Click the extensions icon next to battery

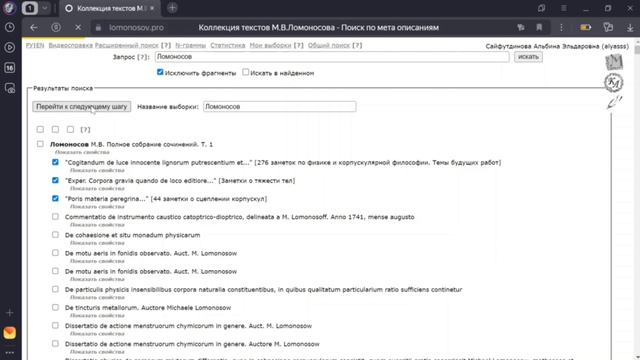pyautogui.click(x=608, y=27)
